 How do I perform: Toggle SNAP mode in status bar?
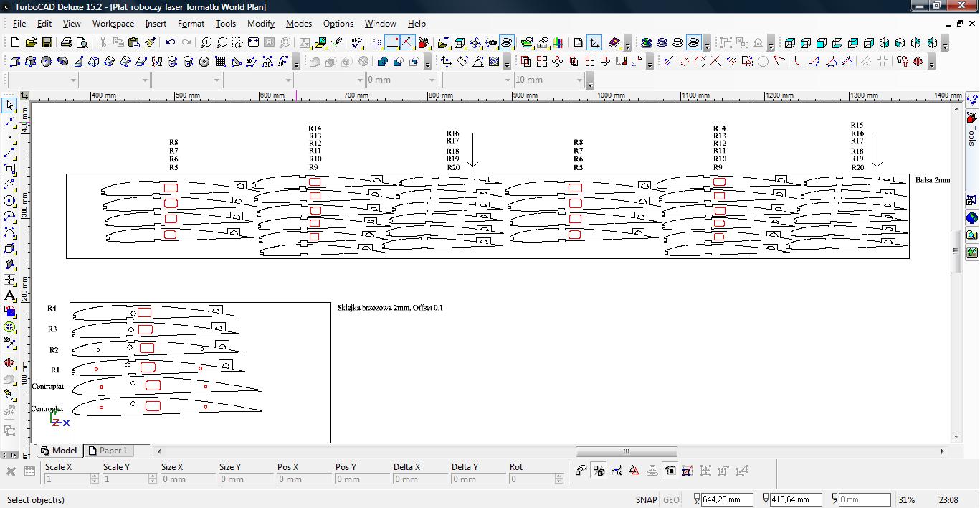click(645, 500)
